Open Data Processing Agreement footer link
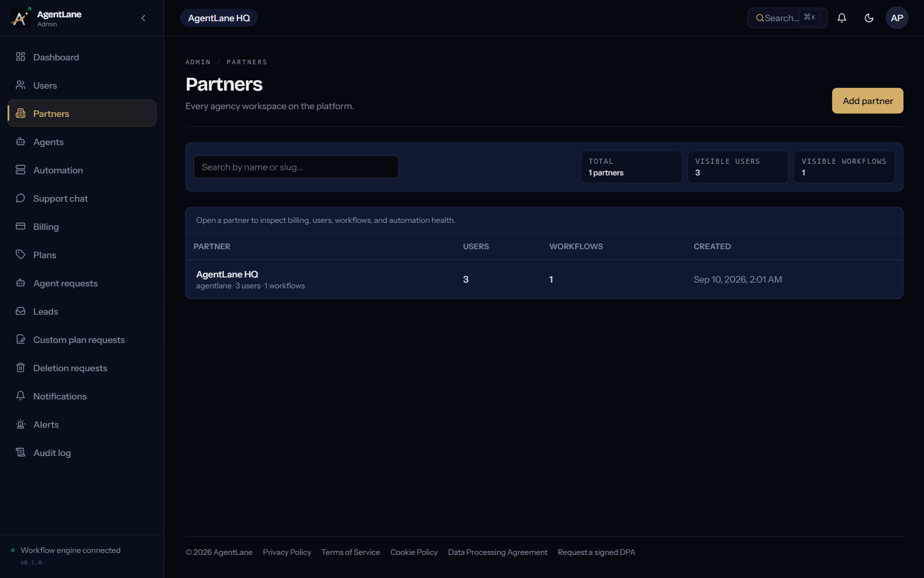The width and height of the screenshot is (924, 578). point(498,552)
